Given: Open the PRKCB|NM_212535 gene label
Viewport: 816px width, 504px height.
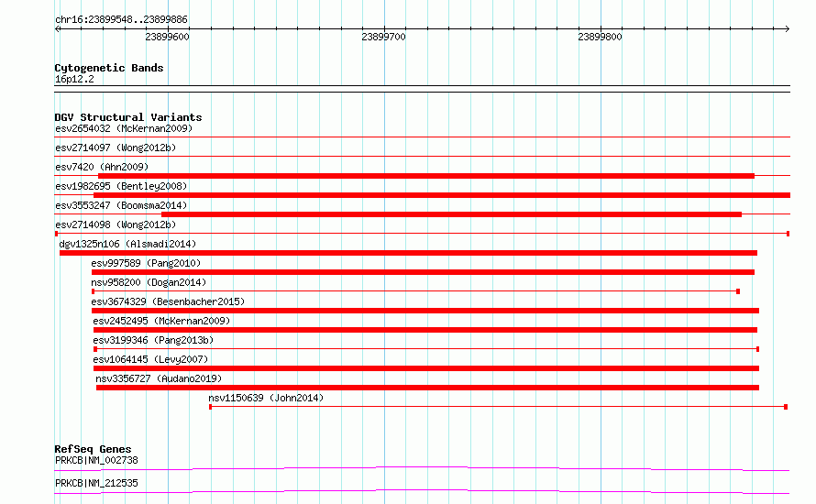Looking at the screenshot, I should pyautogui.click(x=96, y=483).
